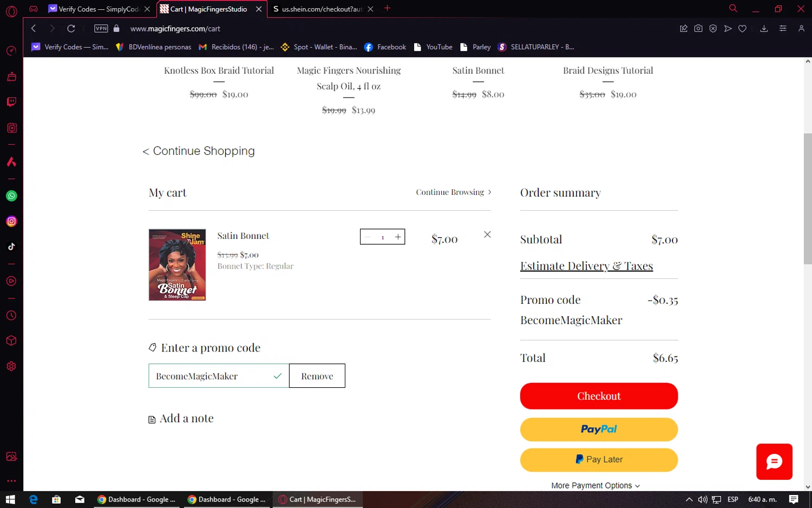Open GX Control speedometer icon
Viewport: 812px width, 508px height.
(x=11, y=51)
